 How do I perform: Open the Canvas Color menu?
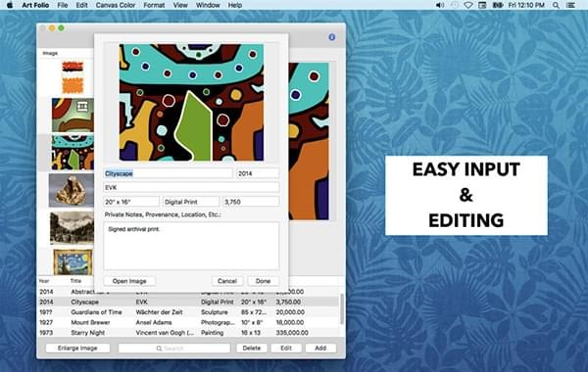[x=116, y=5]
